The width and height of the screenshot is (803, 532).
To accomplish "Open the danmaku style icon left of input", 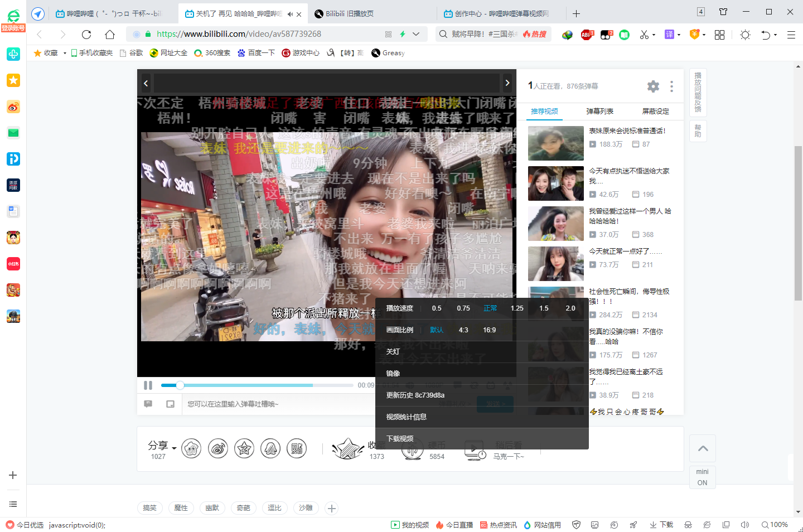I will coord(148,404).
